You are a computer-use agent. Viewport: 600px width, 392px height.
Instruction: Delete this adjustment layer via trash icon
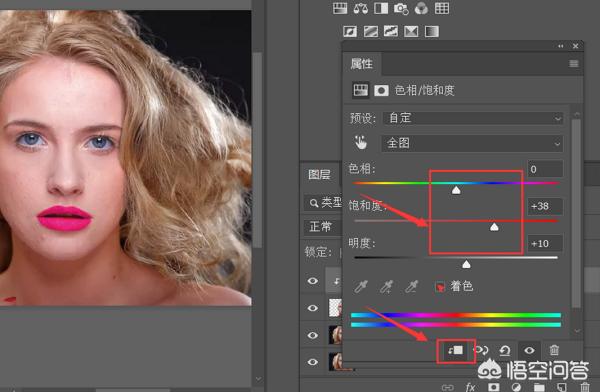click(x=554, y=350)
